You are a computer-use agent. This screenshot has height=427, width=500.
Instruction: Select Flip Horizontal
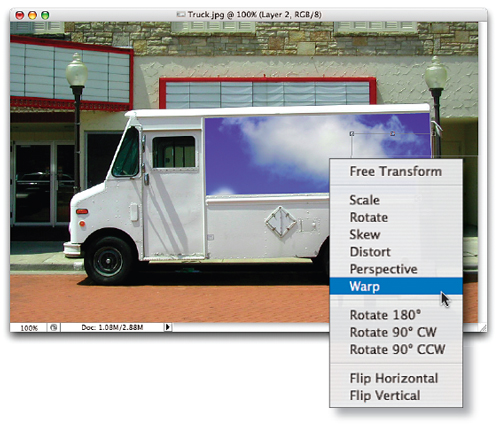coord(396,378)
